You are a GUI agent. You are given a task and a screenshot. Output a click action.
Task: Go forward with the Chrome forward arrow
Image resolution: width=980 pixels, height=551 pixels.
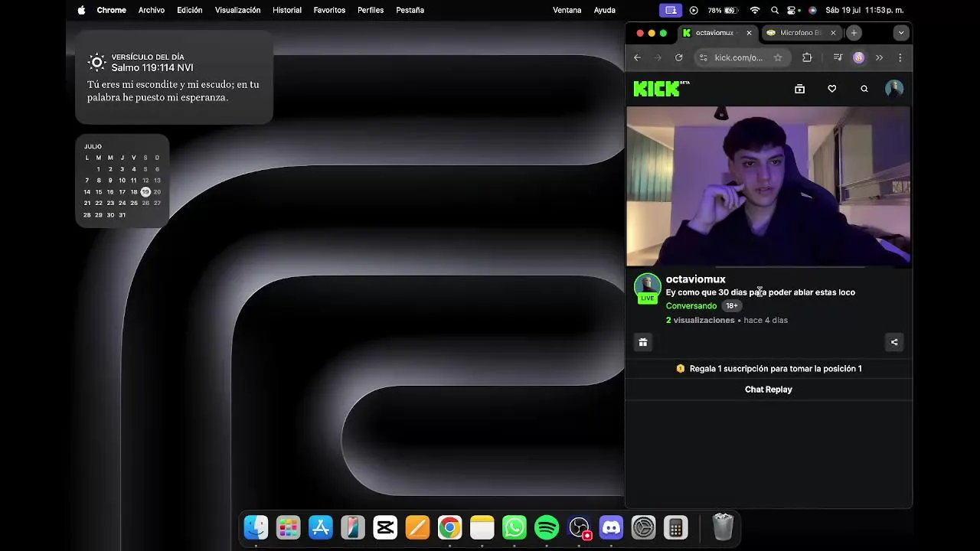coord(658,57)
